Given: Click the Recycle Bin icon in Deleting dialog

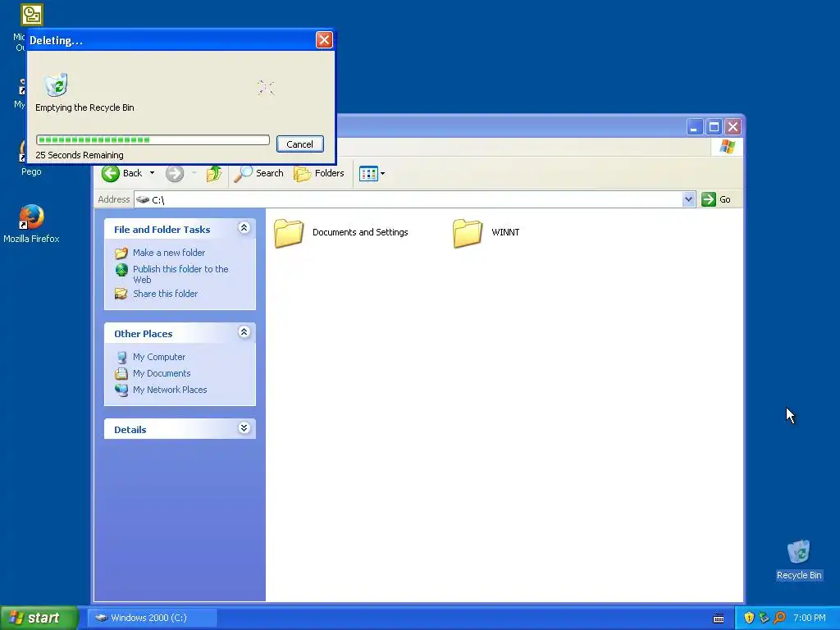Looking at the screenshot, I should (x=56, y=84).
